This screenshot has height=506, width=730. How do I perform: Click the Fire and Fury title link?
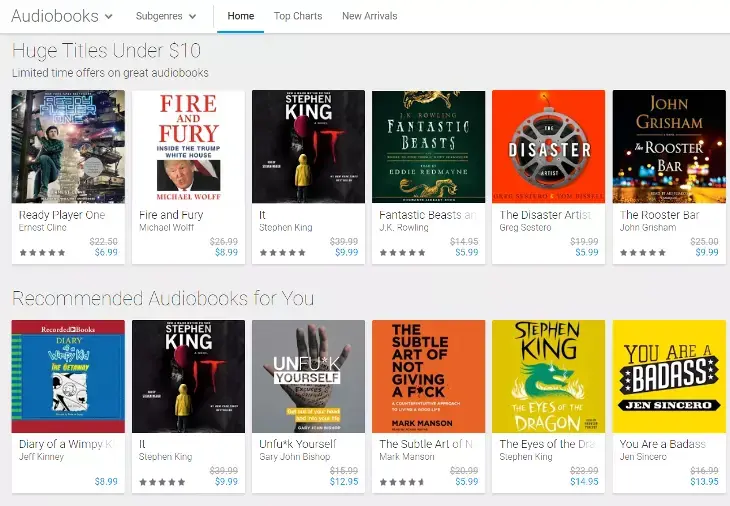(171, 215)
